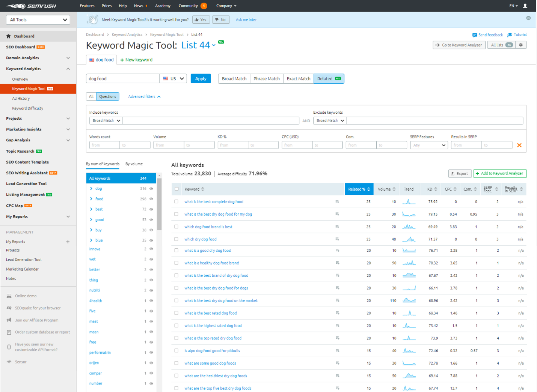
Task: Click the SEMrush logo
Action: coord(31,6)
